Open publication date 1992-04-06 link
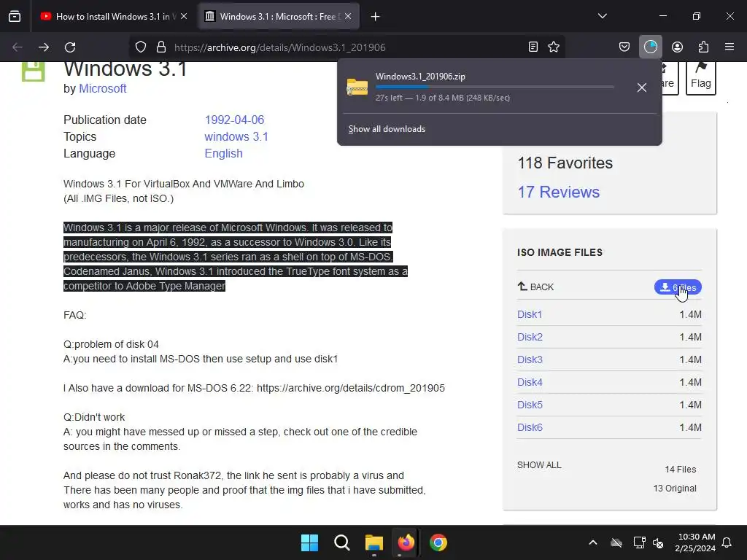Image resolution: width=747 pixels, height=560 pixels. click(234, 120)
